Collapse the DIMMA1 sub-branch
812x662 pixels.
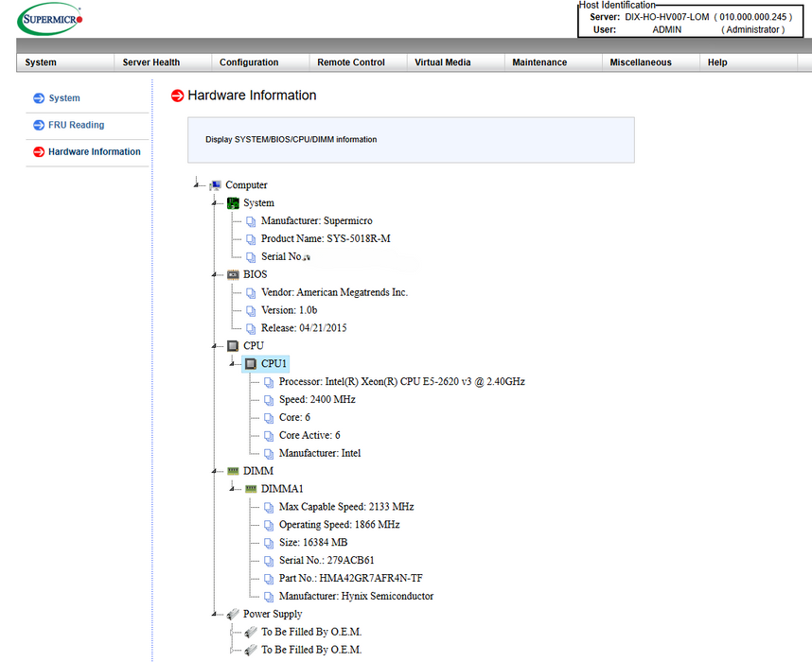(232, 489)
